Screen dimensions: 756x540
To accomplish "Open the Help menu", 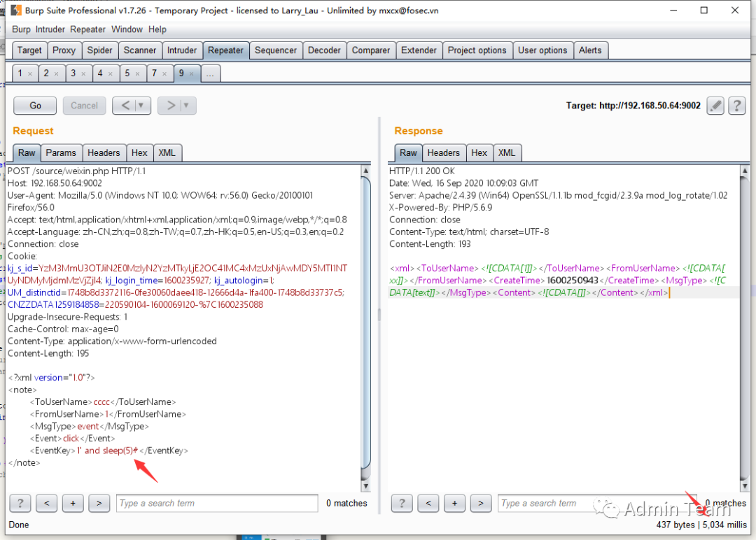I will pyautogui.click(x=157, y=29).
